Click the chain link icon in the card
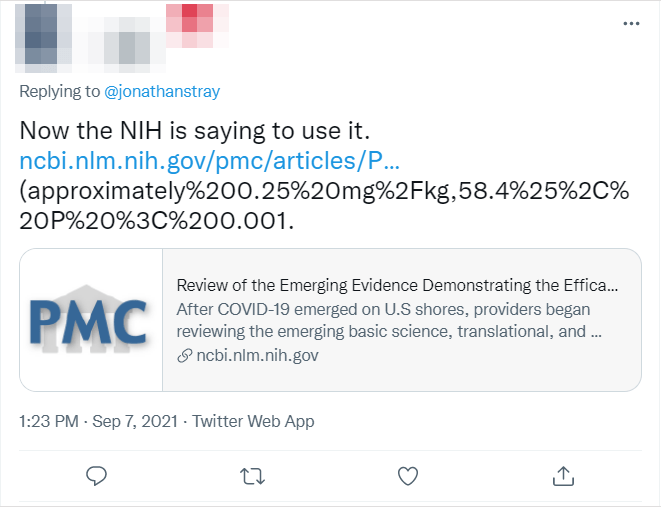This screenshot has width=661, height=507. pyautogui.click(x=184, y=355)
